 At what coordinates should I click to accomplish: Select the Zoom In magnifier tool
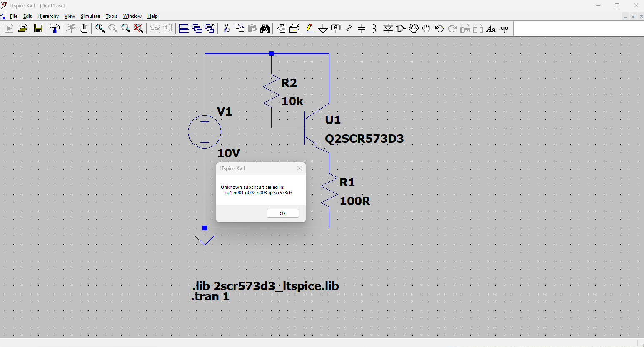tap(100, 28)
